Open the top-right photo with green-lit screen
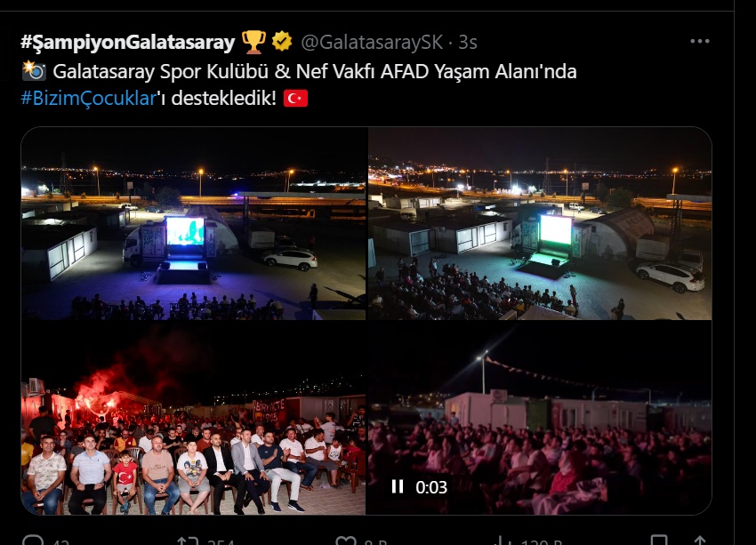This screenshot has width=756, height=545. (540, 223)
